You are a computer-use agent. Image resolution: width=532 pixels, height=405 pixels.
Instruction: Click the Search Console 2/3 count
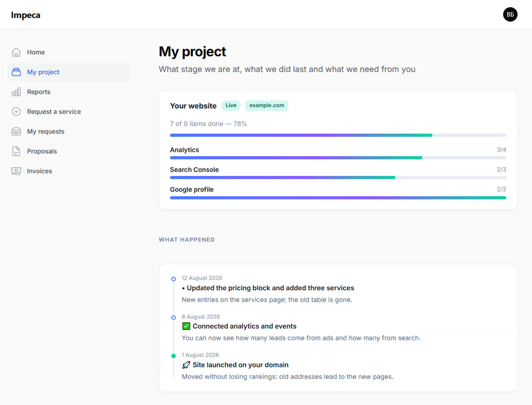[502, 170]
